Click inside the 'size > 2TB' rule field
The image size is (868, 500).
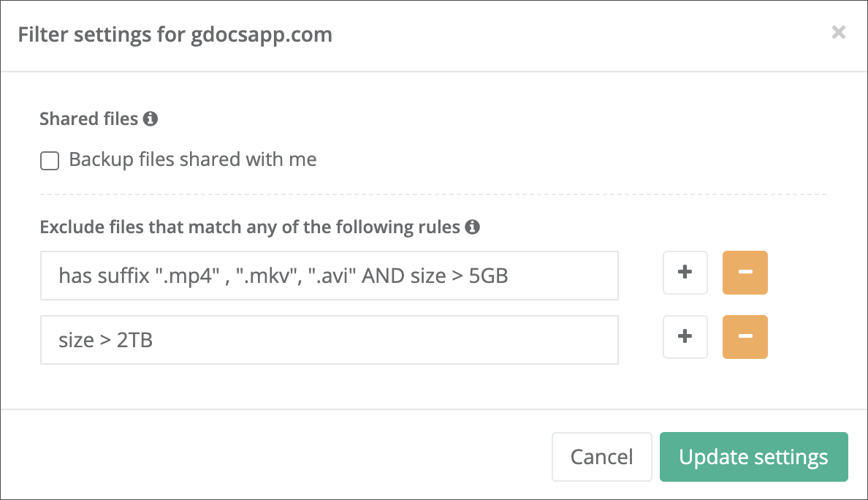(329, 340)
